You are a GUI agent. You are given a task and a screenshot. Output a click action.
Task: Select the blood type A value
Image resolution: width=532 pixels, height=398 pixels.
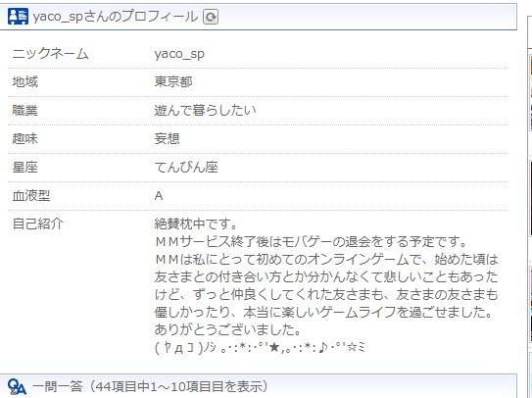pyautogui.click(x=159, y=196)
